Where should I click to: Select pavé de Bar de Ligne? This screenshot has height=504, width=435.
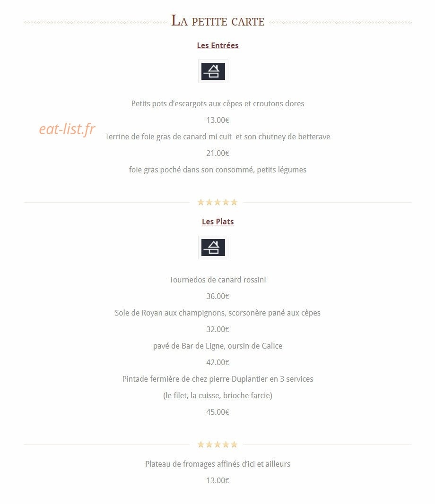[x=217, y=346]
